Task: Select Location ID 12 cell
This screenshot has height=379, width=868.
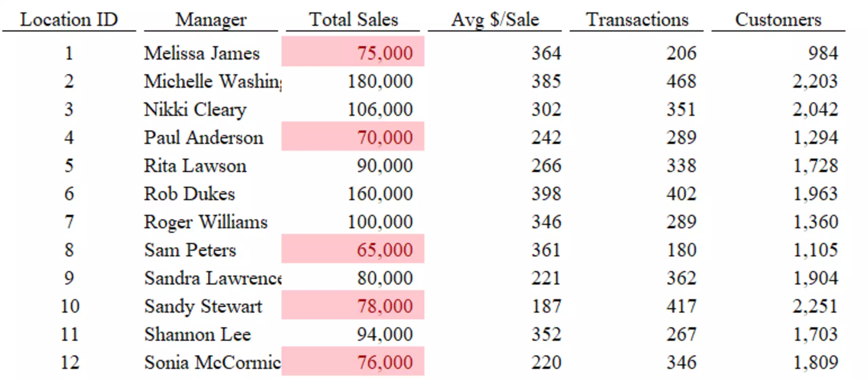Action: click(70, 362)
